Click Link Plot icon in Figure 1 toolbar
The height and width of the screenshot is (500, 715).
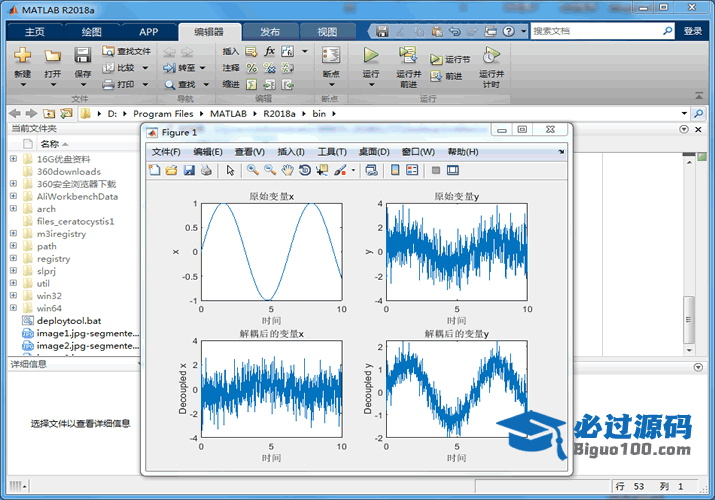click(372, 170)
